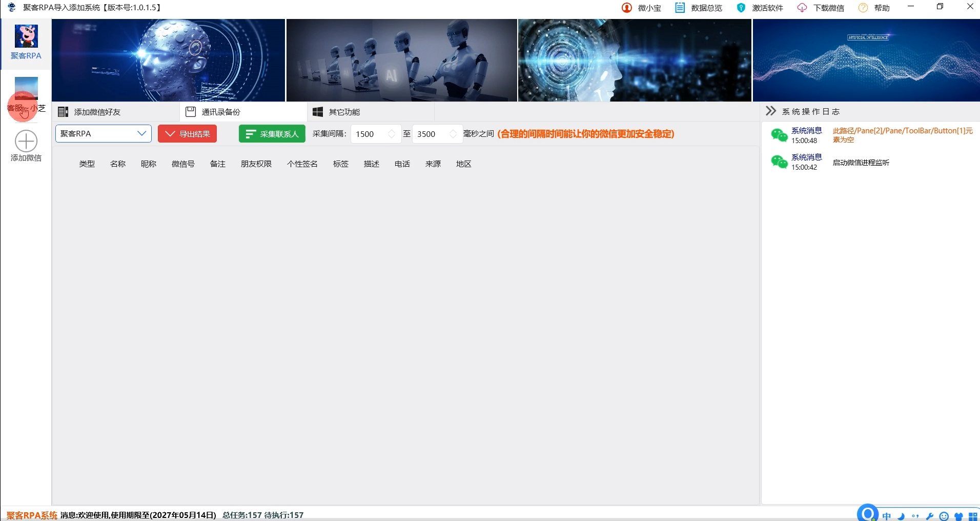The image size is (980, 521).
Task: Click the 采集联系人 button
Action: tap(271, 133)
